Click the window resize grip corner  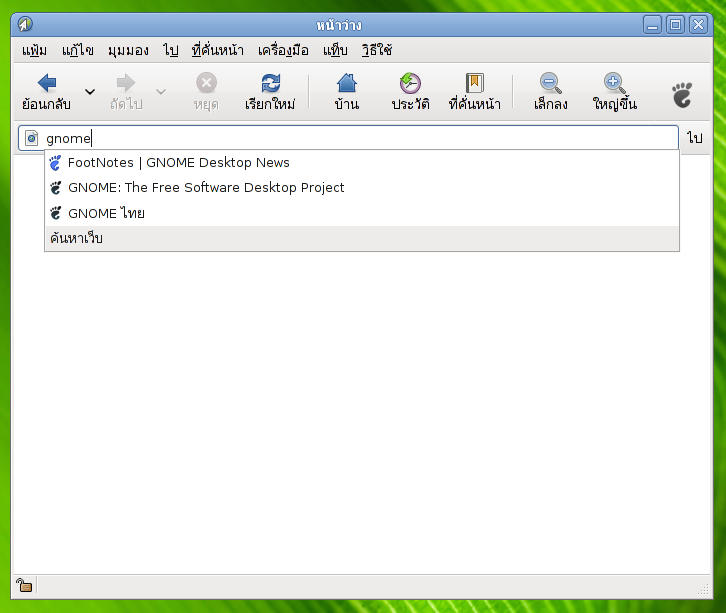[x=704, y=589]
